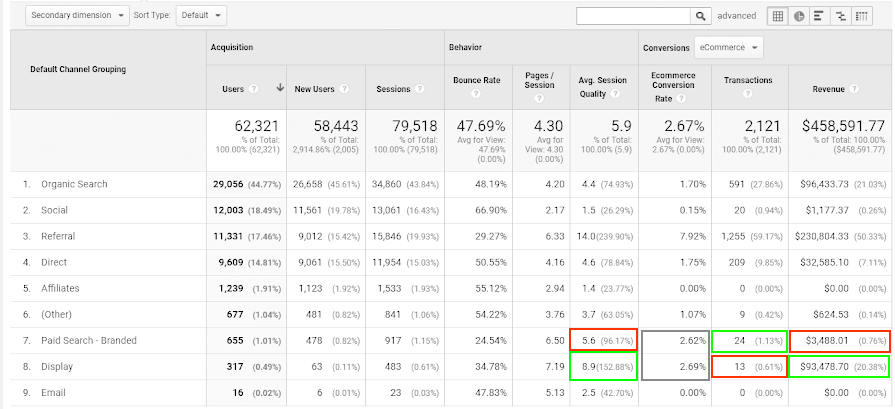Open the Social channel link
The width and height of the screenshot is (895, 409).
54,210
